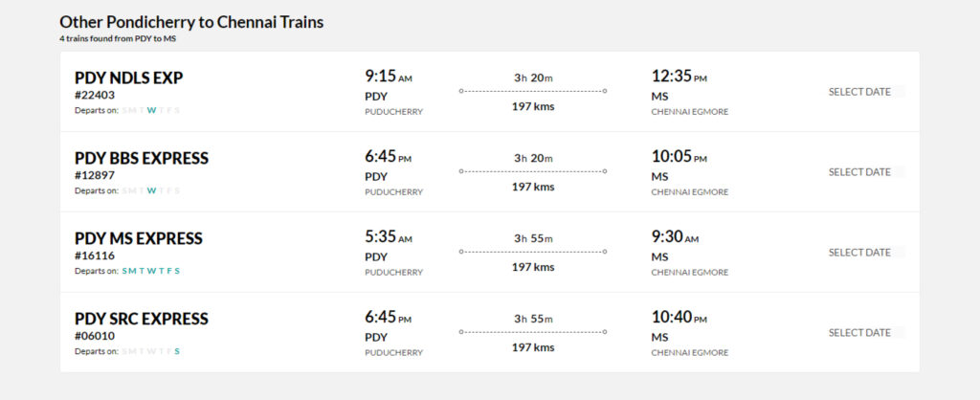Click the 10:40 PM arrival time
The image size is (980, 400).
point(679,318)
